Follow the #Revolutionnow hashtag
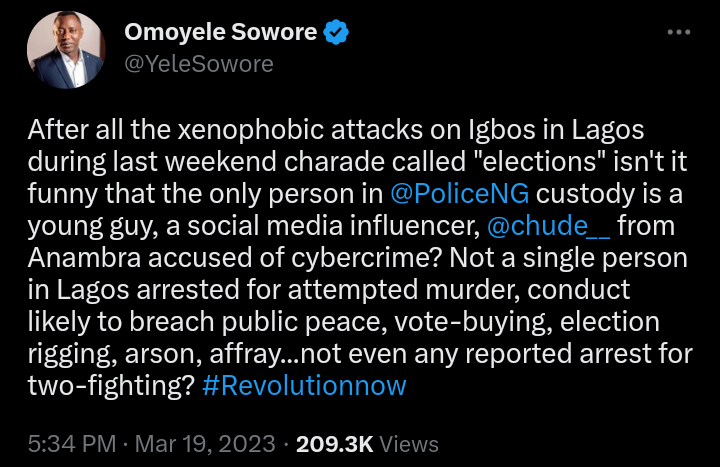 (304, 386)
